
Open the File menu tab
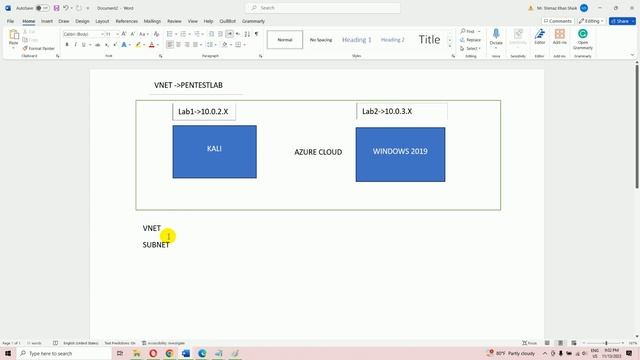coord(10,21)
